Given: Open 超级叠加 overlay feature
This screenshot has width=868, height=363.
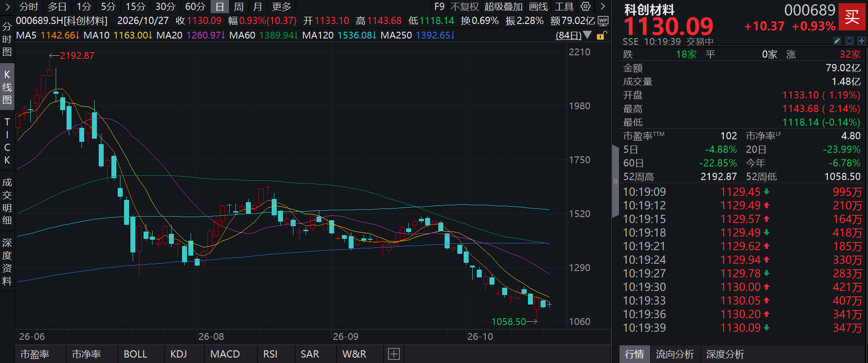Looking at the screenshot, I should [504, 7].
